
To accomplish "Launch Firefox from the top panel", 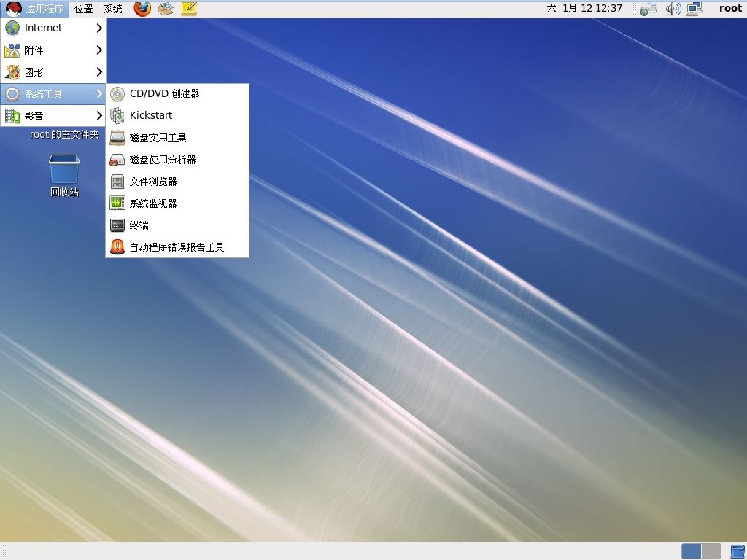I will point(142,9).
